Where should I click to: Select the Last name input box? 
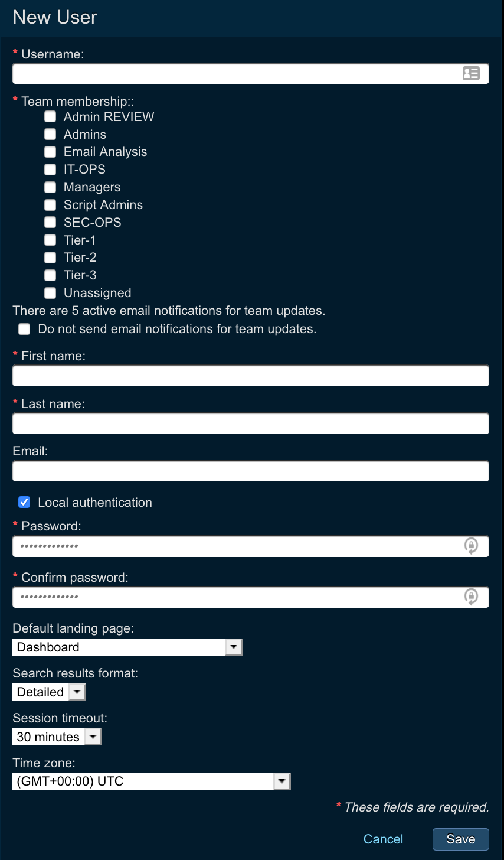pos(251,424)
